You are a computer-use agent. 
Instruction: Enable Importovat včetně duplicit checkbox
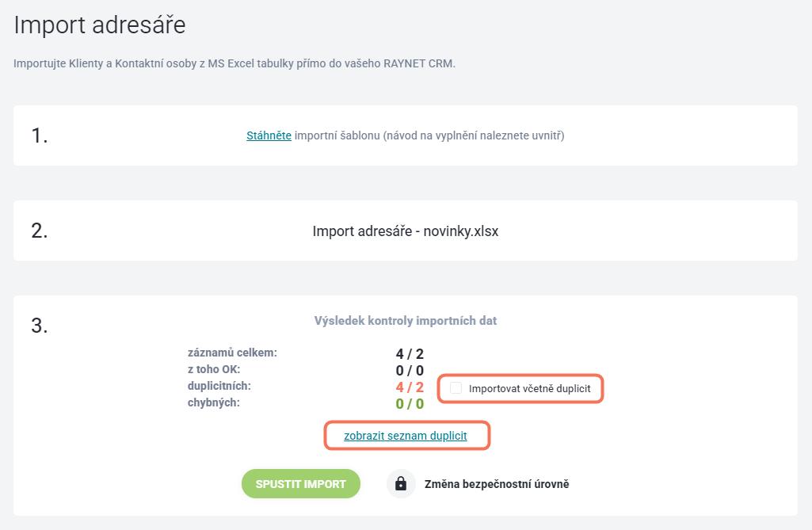(x=456, y=388)
